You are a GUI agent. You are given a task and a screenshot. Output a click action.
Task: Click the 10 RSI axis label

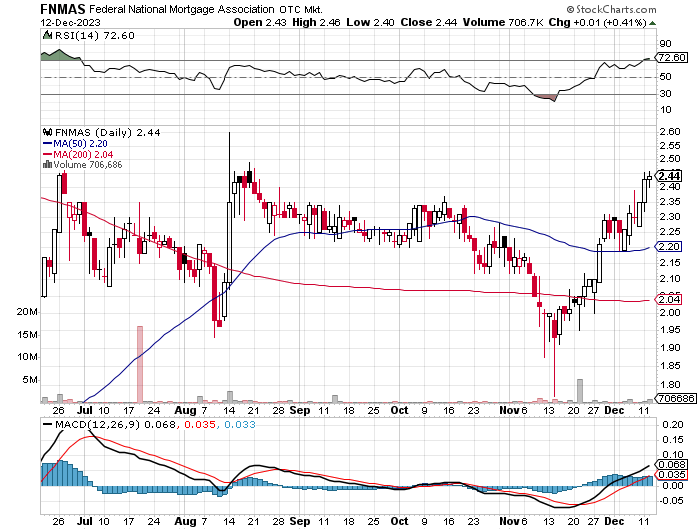click(x=665, y=110)
